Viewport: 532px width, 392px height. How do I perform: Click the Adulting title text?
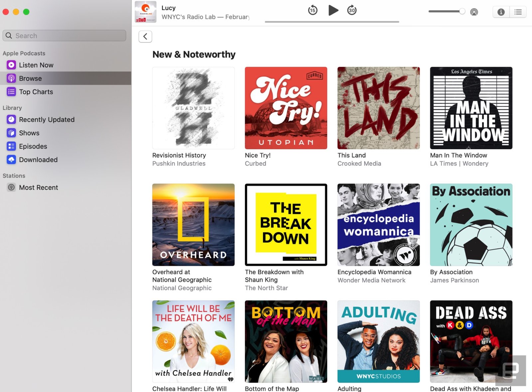349,389
